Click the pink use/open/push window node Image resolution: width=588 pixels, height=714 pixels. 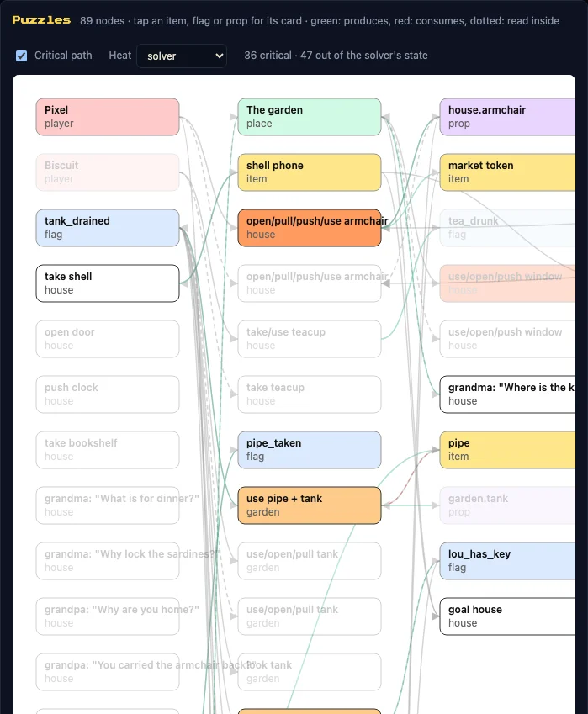(507, 283)
